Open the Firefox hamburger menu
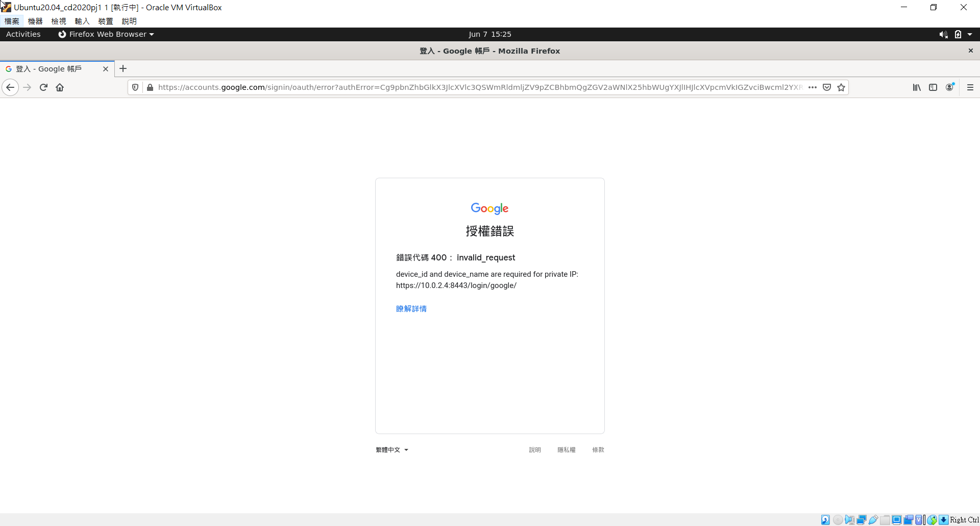 (970, 87)
